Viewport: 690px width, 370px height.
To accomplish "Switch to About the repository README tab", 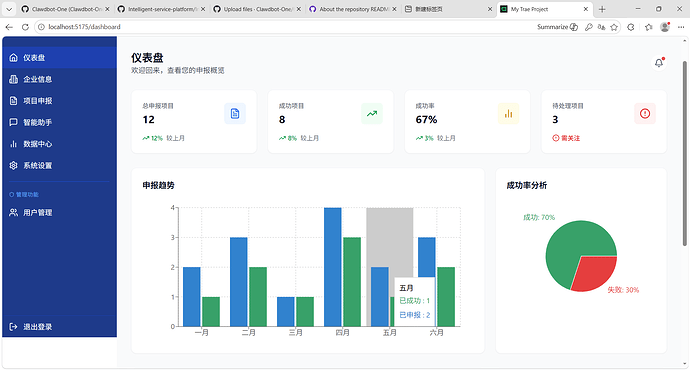I will click(352, 9).
